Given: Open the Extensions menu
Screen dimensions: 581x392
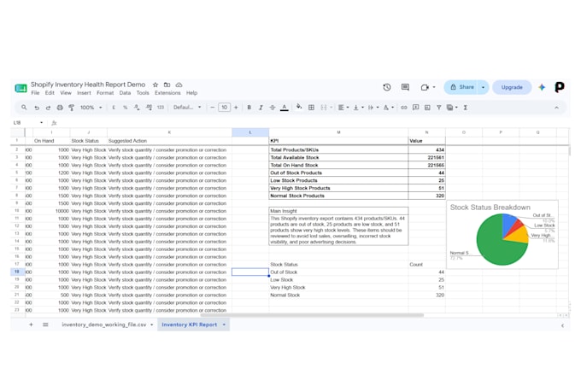Looking at the screenshot, I should pyautogui.click(x=167, y=93).
